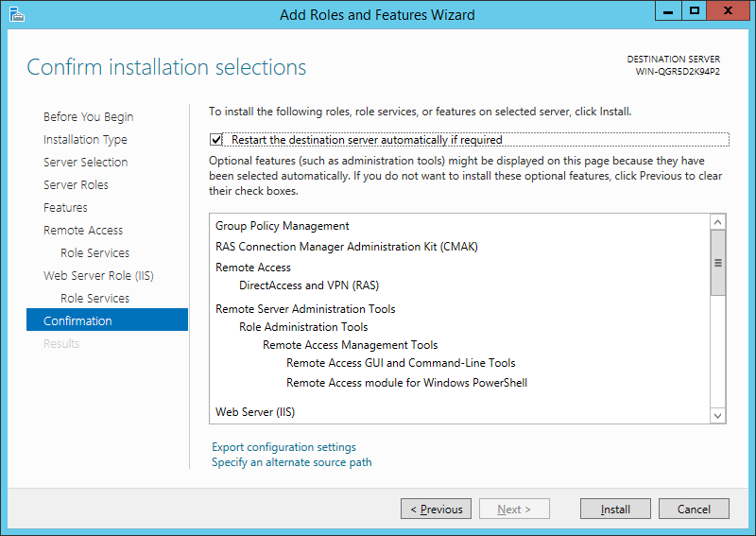This screenshot has height=536, width=756.
Task: Select Remote Access in the sidebar
Action: pyautogui.click(x=83, y=230)
